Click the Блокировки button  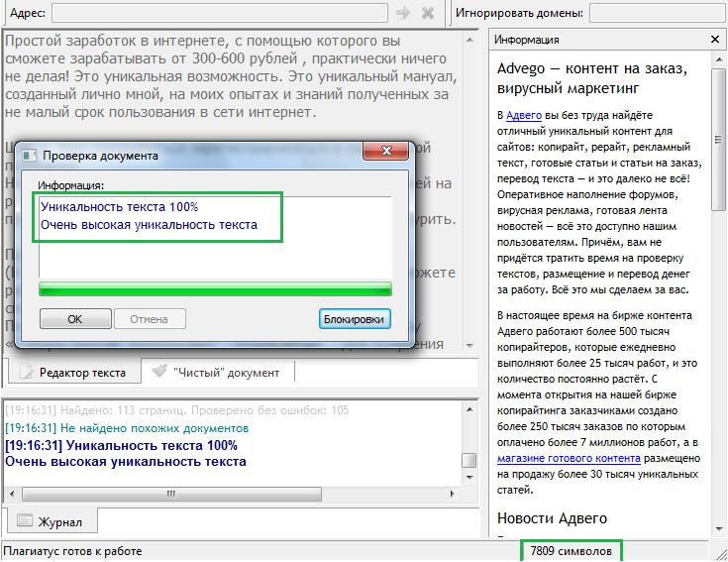356,319
